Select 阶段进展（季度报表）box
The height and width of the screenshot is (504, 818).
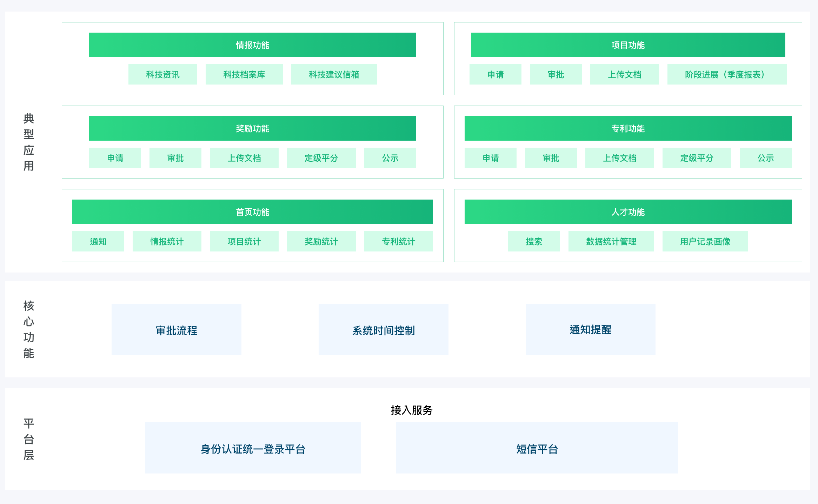tap(726, 74)
